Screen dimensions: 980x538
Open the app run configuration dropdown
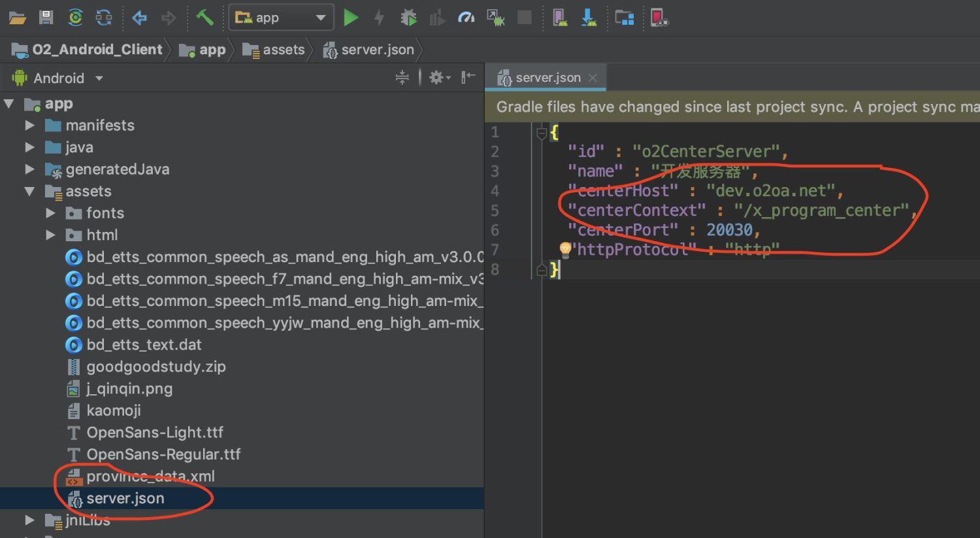click(281, 18)
